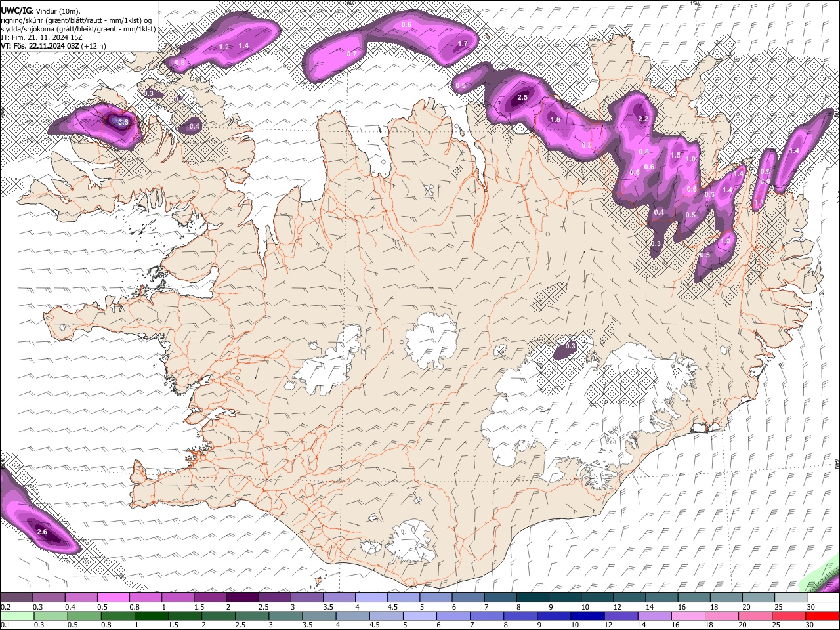Pick the darkest green 1–1.5 swatch, lower legend
840x630 pixels.
151,616
